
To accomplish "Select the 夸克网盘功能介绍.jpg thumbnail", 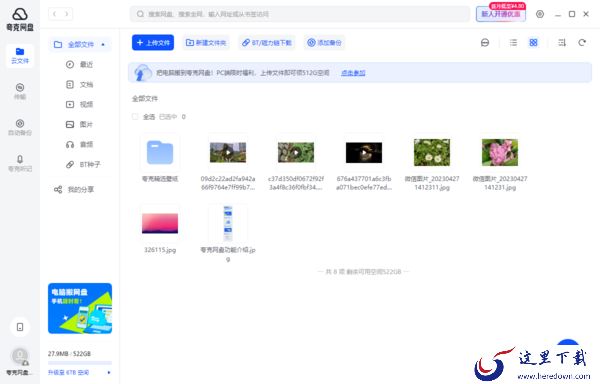I will tap(228, 223).
